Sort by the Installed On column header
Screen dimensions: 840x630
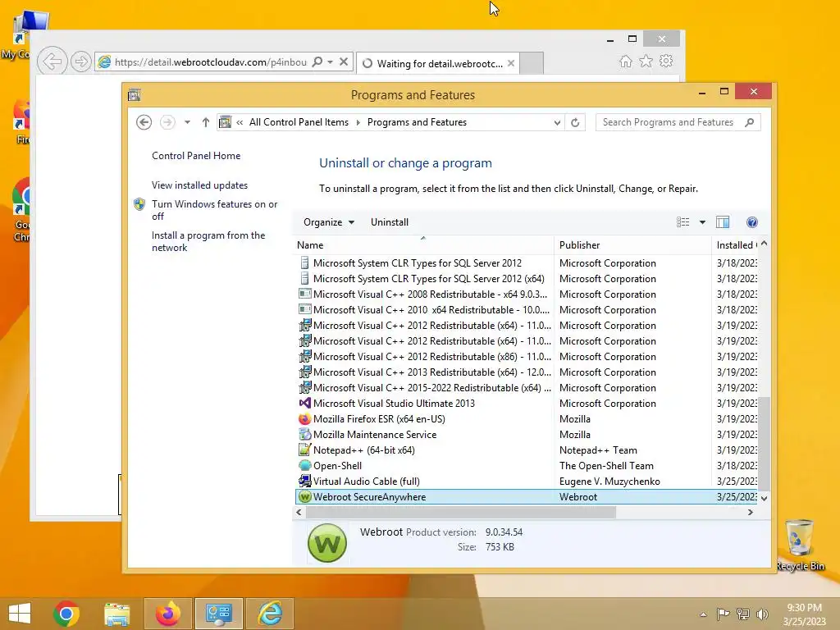[x=736, y=244]
